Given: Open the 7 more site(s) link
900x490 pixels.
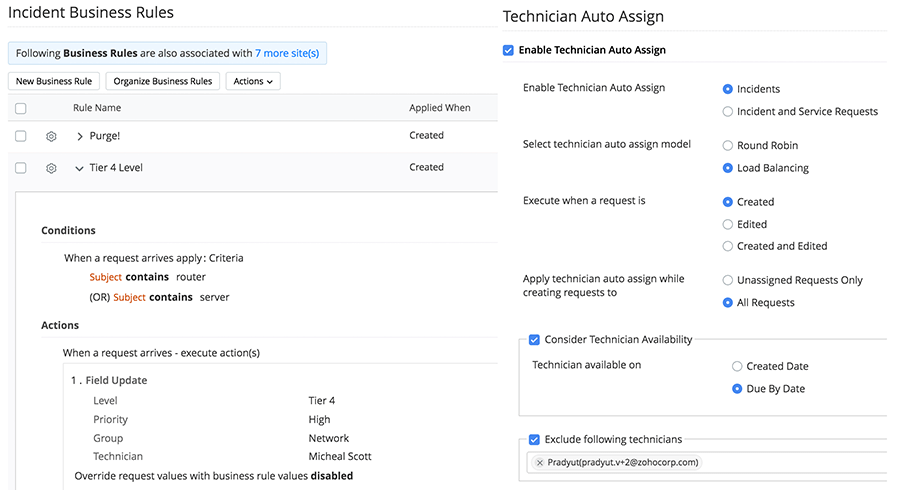Looking at the screenshot, I should coord(287,53).
